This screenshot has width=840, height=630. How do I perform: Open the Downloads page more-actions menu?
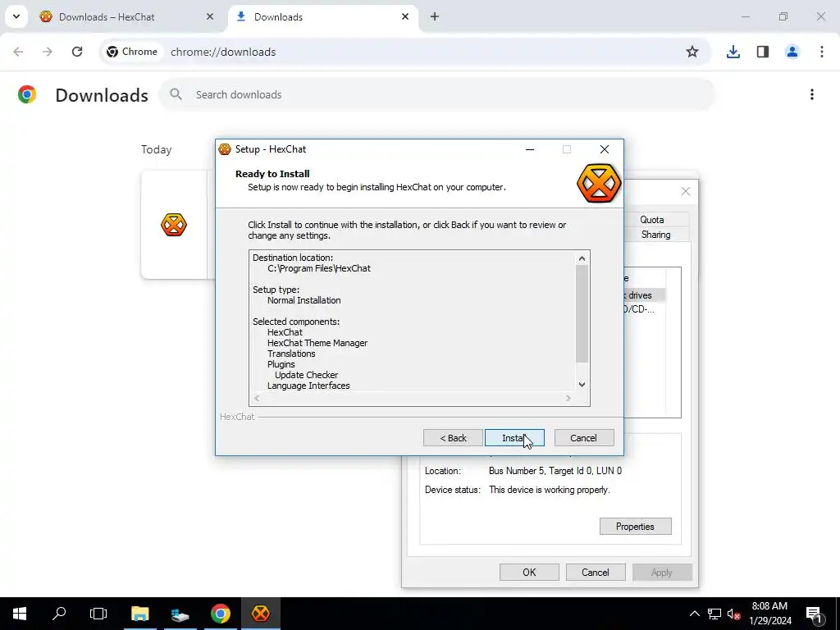tap(812, 94)
